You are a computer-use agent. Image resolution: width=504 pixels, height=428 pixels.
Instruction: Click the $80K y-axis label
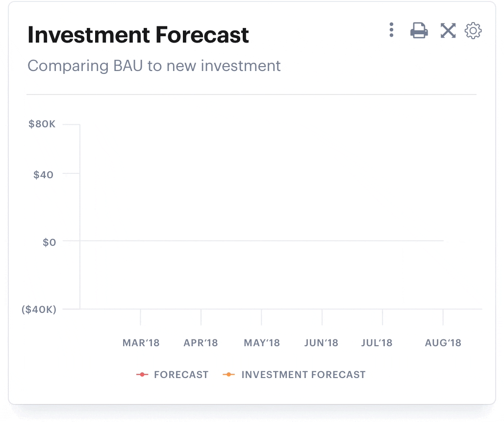pos(42,124)
